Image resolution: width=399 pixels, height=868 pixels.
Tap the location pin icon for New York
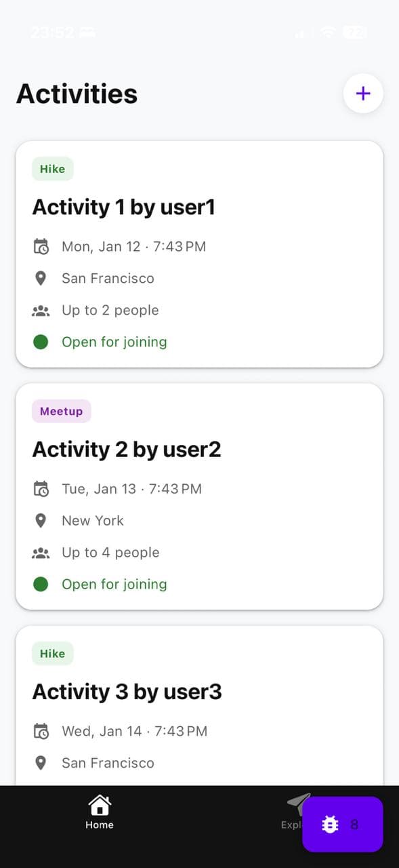point(41,520)
